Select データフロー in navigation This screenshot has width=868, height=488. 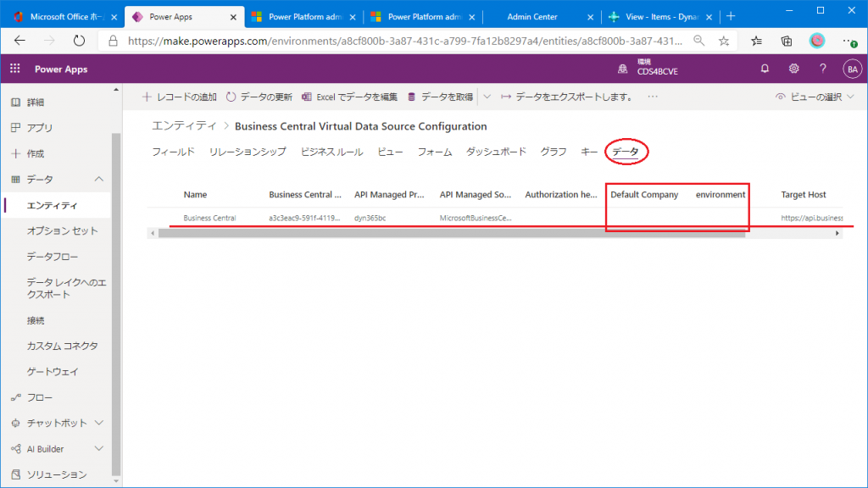[53, 257]
